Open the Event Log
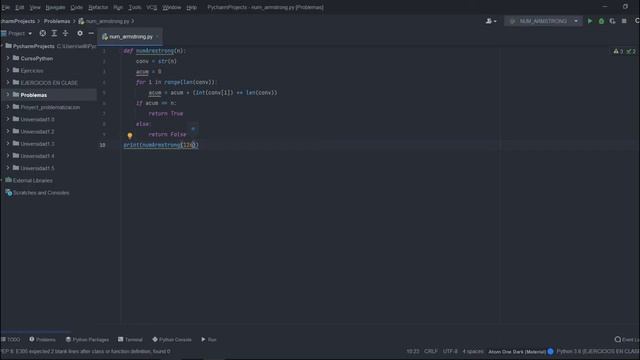Screen dimensions: 640x360 627,339
